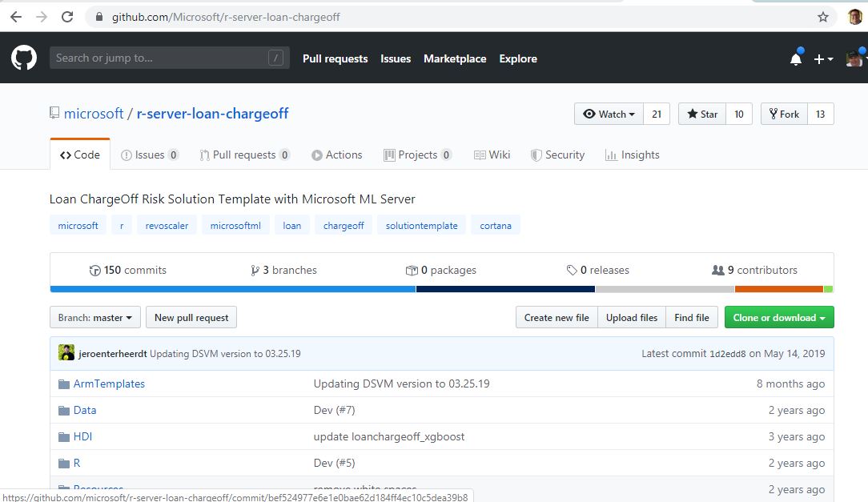Expand Clone or download dropdown
Viewport: 868px width, 502px height.
click(x=779, y=318)
